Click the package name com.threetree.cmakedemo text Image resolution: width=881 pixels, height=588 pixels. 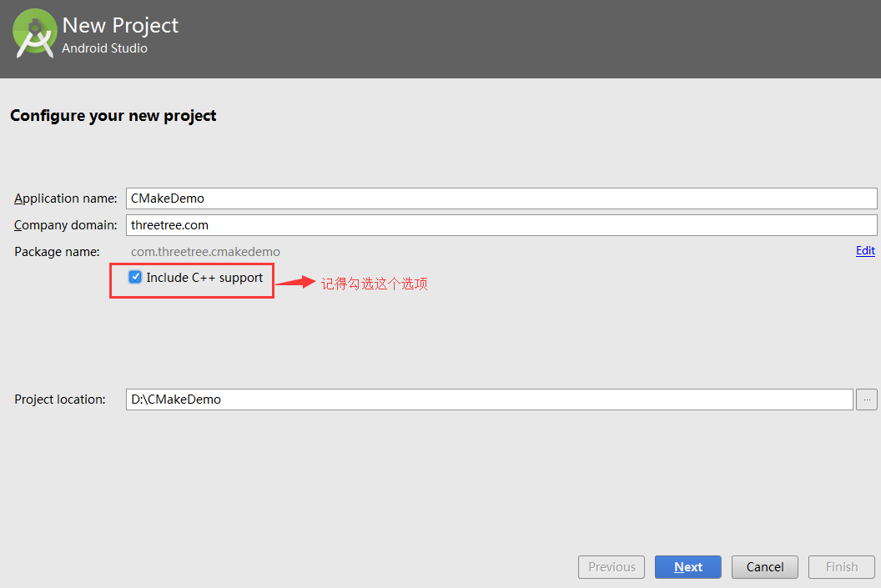click(205, 251)
